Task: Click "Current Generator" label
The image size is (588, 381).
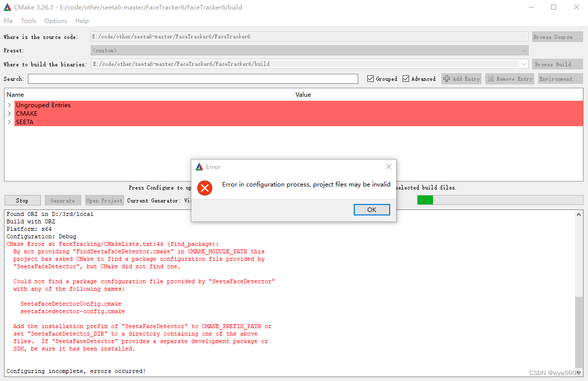Action: pyautogui.click(x=154, y=200)
